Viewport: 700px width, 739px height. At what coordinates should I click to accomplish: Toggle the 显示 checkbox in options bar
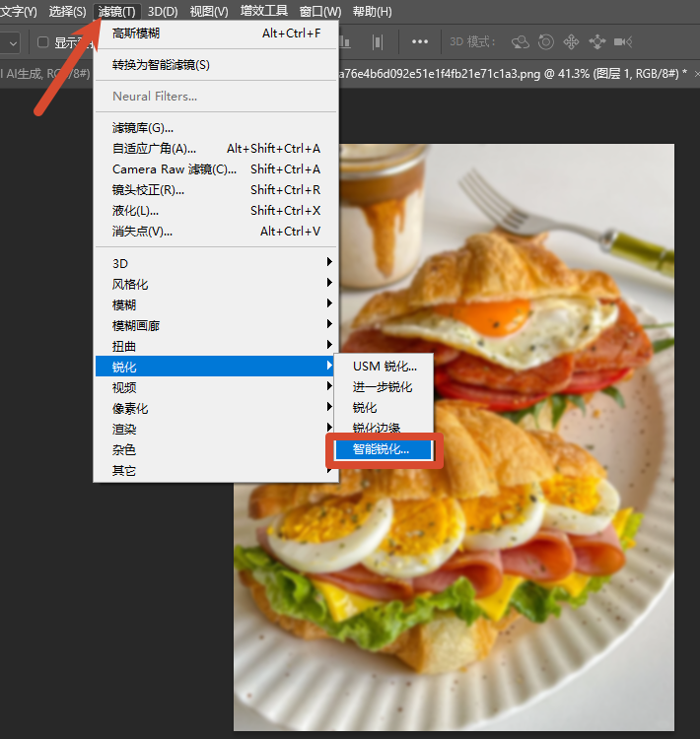[x=43, y=42]
